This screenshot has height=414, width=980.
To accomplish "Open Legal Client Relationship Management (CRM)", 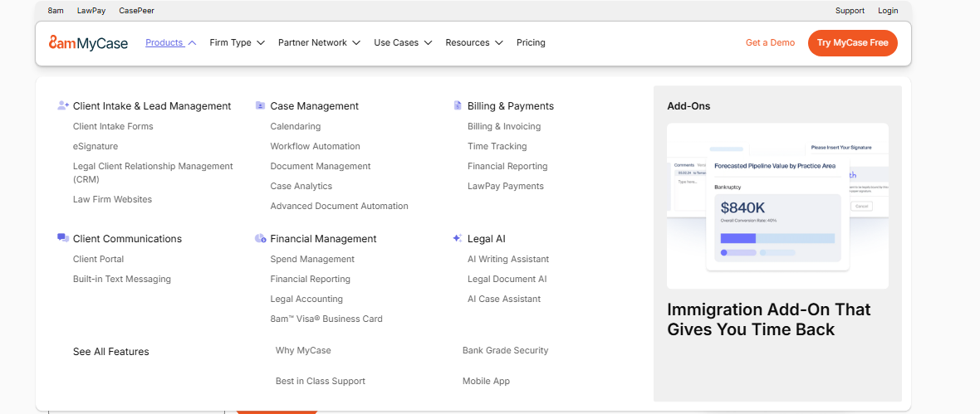I will tap(153, 173).
